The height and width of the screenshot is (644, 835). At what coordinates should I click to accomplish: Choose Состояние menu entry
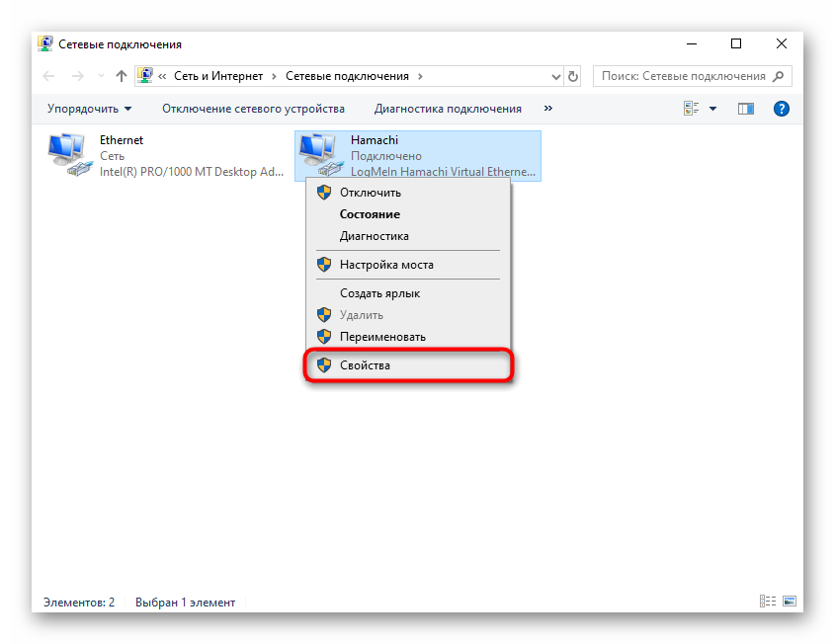point(408,214)
